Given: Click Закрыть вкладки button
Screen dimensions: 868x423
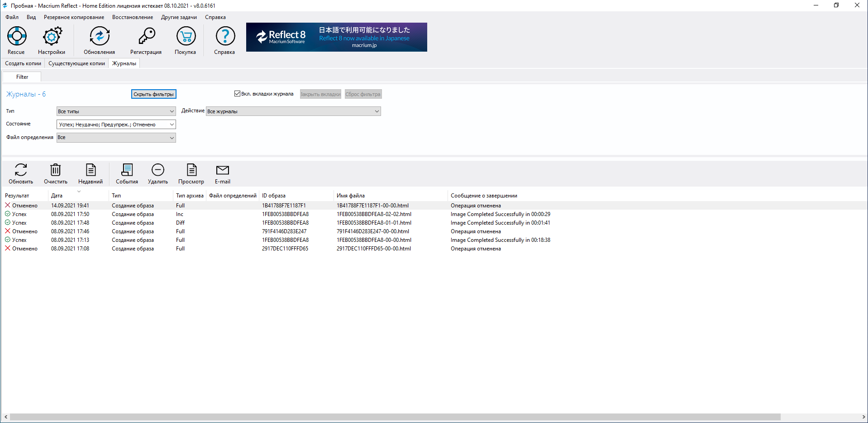Looking at the screenshot, I should (x=320, y=94).
